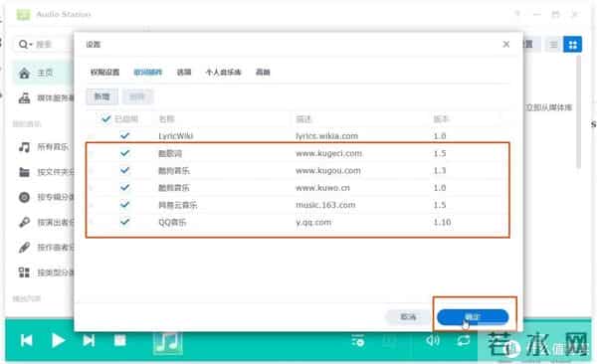Uncheck the music.163.com plugin checkbox
Screen dimensions: 597x364
pyautogui.click(x=124, y=205)
